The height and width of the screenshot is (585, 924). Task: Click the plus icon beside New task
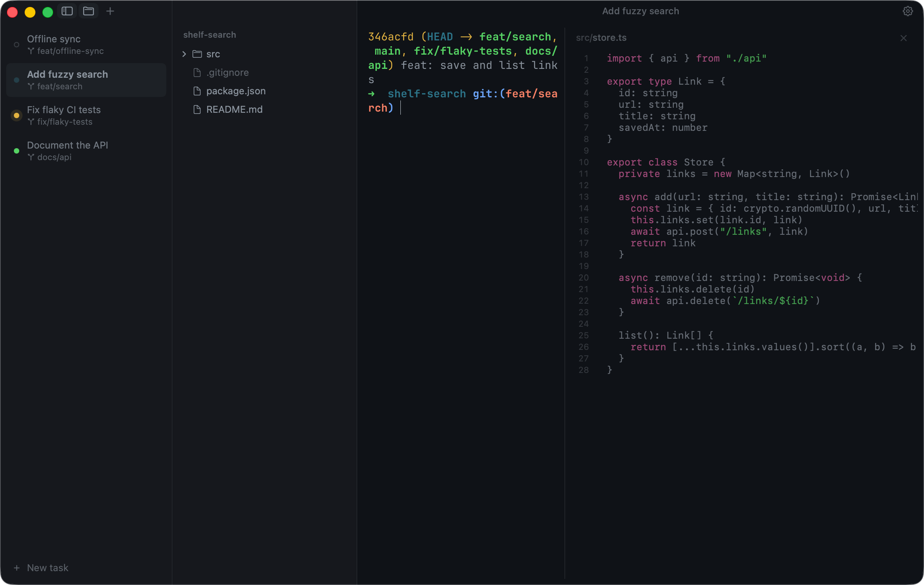[17, 568]
